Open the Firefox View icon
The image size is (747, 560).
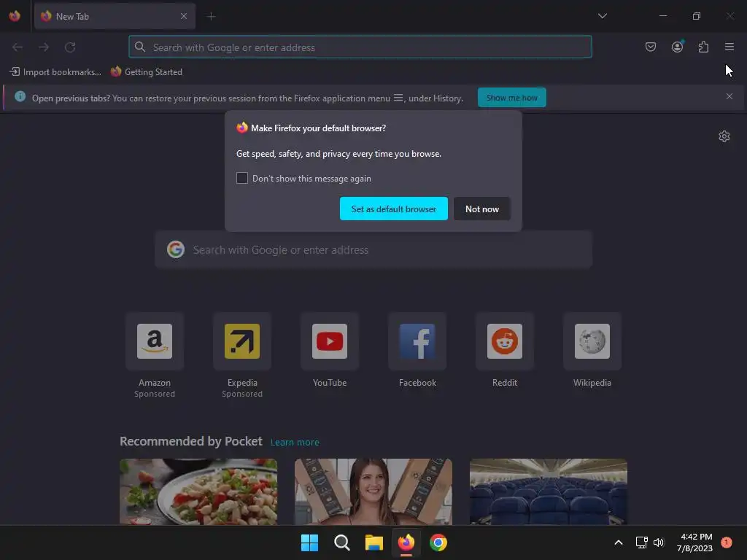tap(15, 16)
